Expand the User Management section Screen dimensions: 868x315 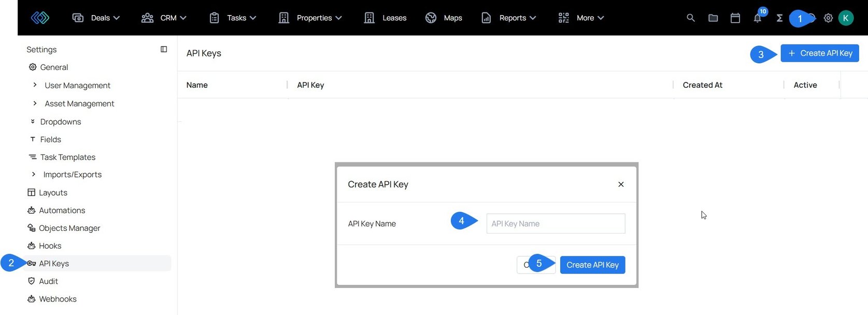35,85
